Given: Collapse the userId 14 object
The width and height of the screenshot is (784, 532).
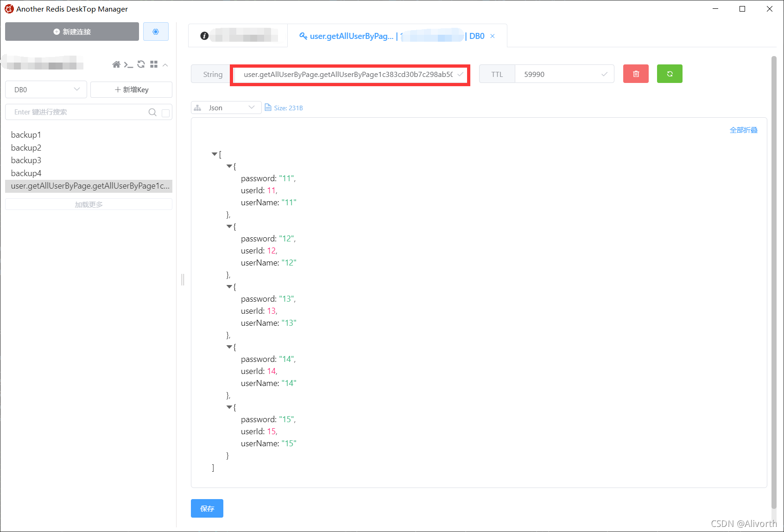Looking at the screenshot, I should click(x=229, y=347).
